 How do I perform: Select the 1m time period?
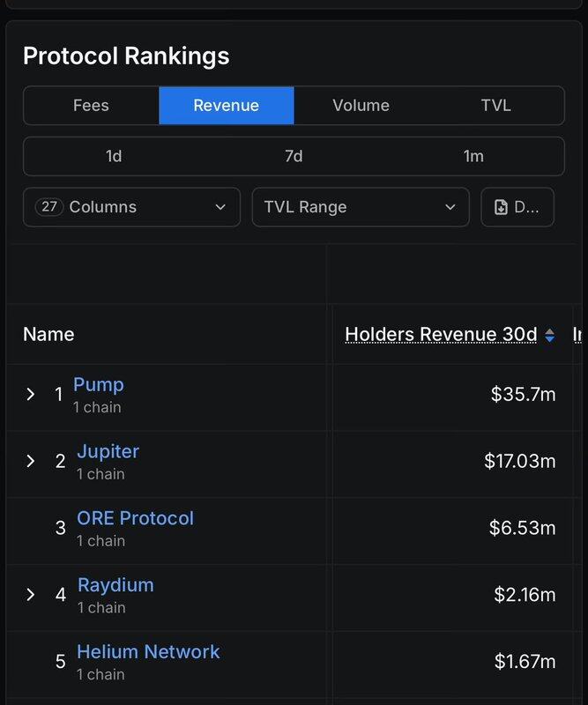(x=473, y=156)
